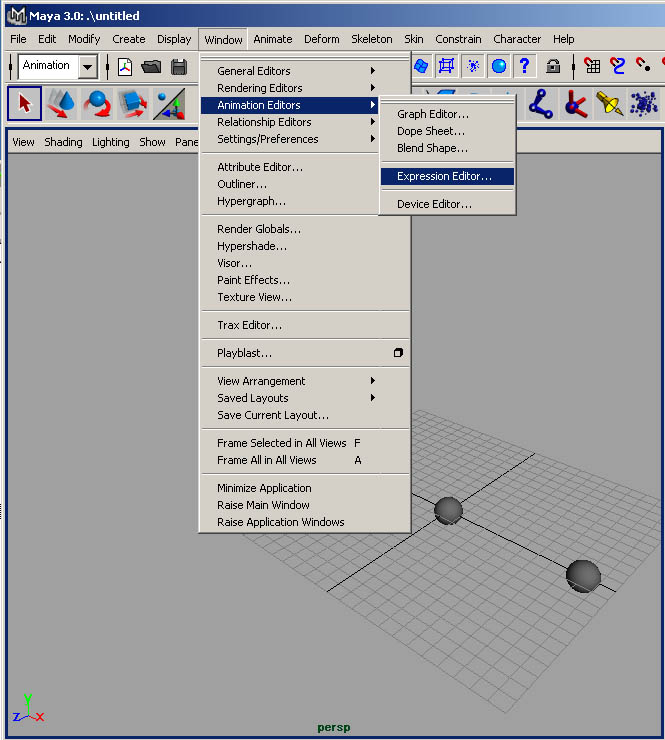Save the scene with the floppy disk icon
This screenshot has width=665, height=740.
point(179,67)
